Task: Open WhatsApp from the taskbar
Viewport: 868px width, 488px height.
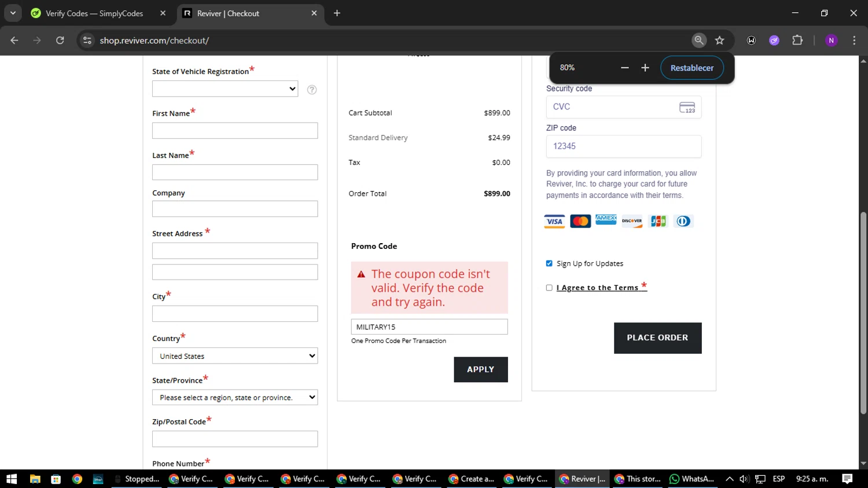Action: point(692,479)
